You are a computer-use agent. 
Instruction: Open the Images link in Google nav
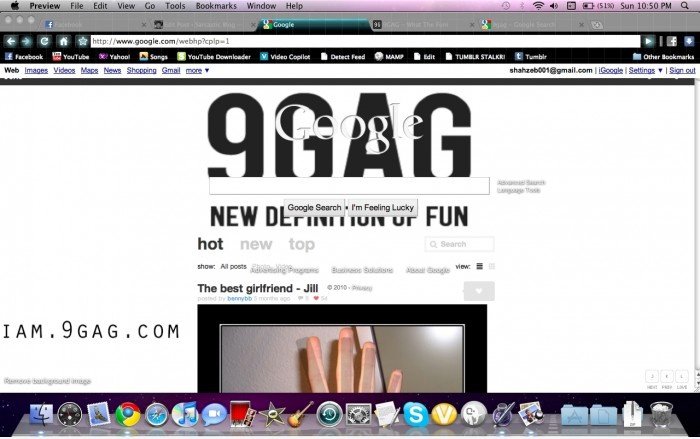[36, 71]
